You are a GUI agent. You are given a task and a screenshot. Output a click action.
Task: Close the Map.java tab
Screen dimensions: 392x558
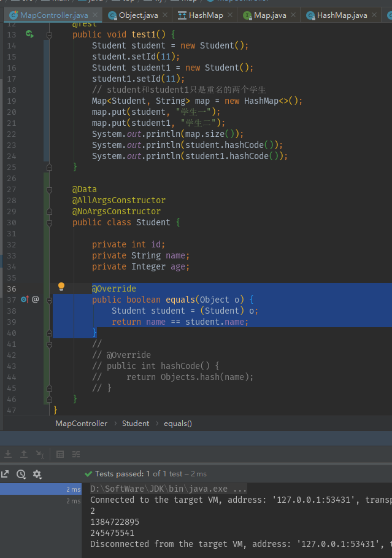293,15
